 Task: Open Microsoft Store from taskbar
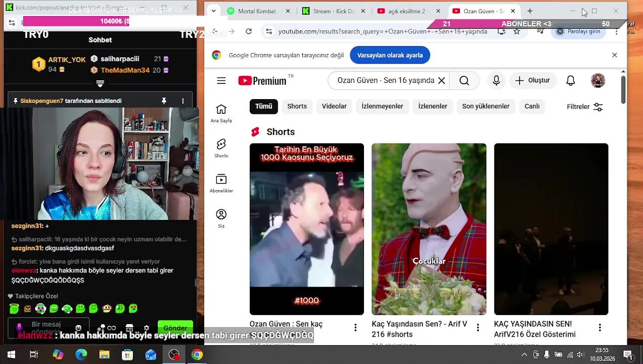tap(127, 355)
